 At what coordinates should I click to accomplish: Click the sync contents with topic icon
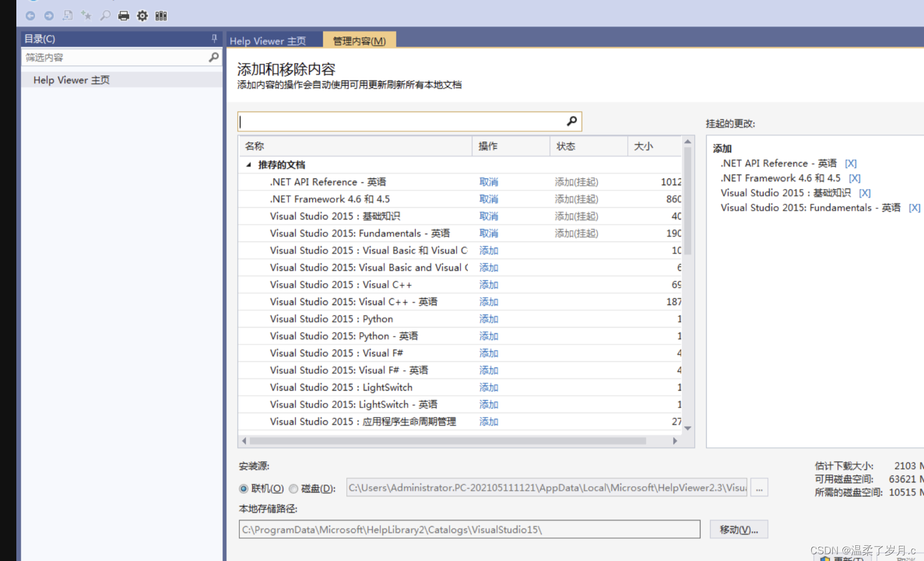point(68,16)
